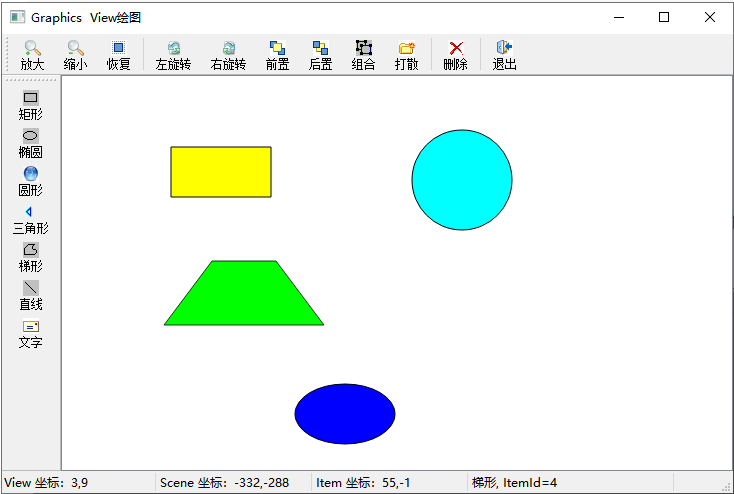Rotate right with 右旋转 icon
The width and height of the screenshot is (734, 494).
(228, 55)
